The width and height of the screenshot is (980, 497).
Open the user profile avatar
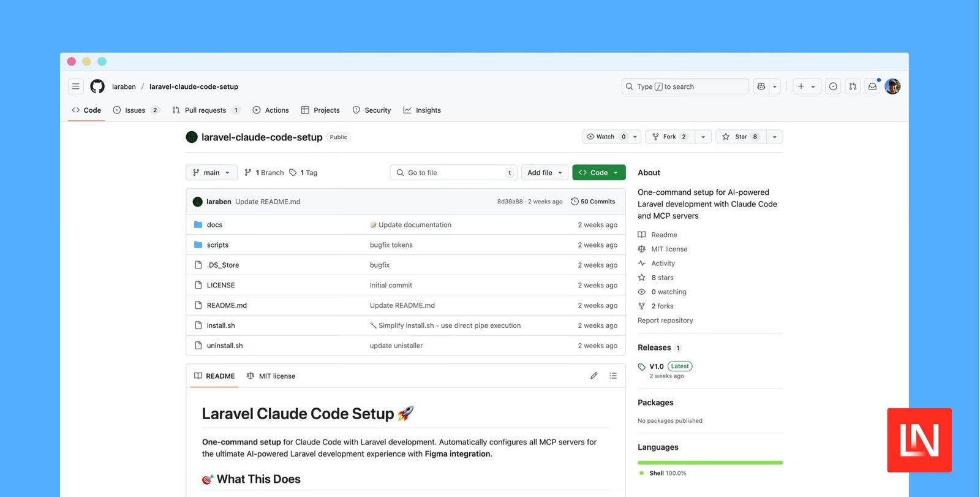click(892, 86)
